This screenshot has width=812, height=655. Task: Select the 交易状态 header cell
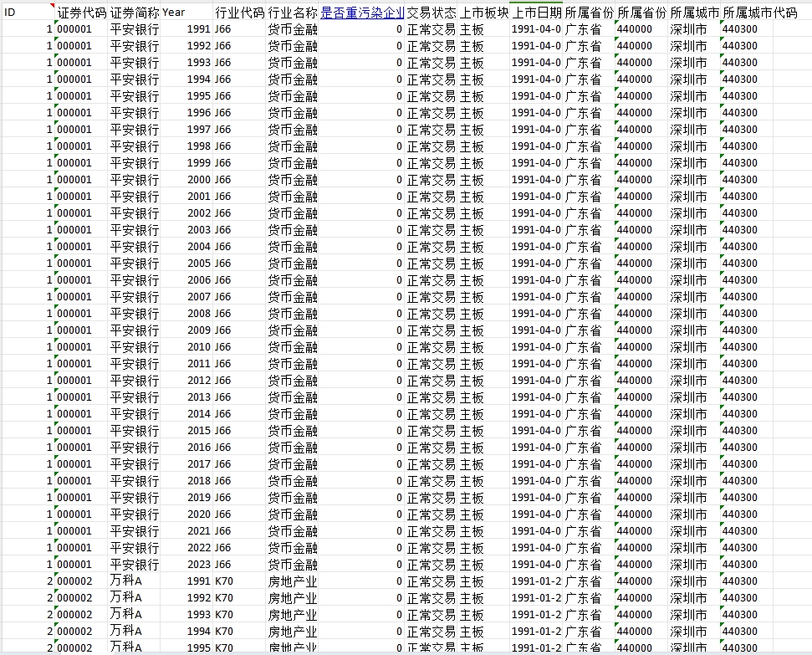tap(431, 13)
